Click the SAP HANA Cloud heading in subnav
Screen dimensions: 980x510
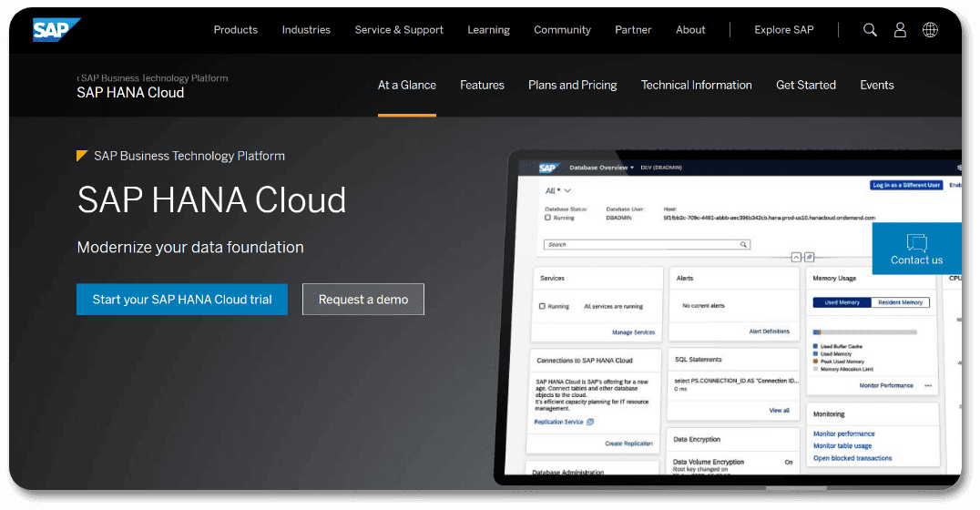click(x=130, y=93)
